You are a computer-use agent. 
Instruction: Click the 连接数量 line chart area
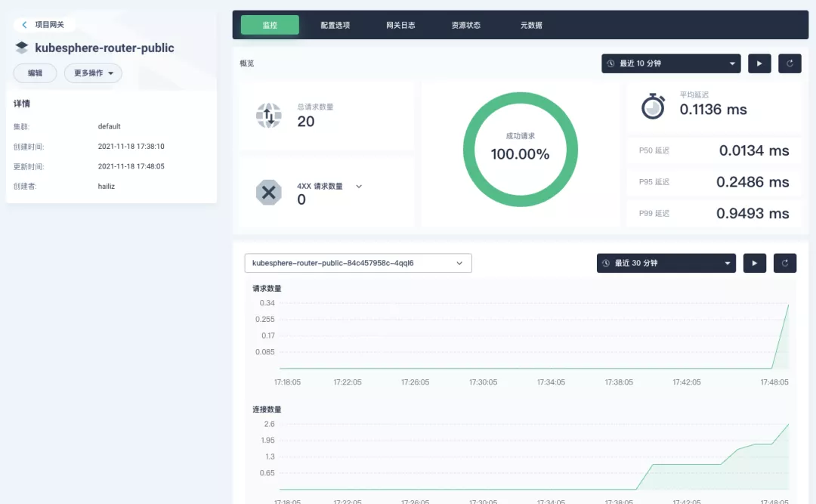tap(534, 456)
